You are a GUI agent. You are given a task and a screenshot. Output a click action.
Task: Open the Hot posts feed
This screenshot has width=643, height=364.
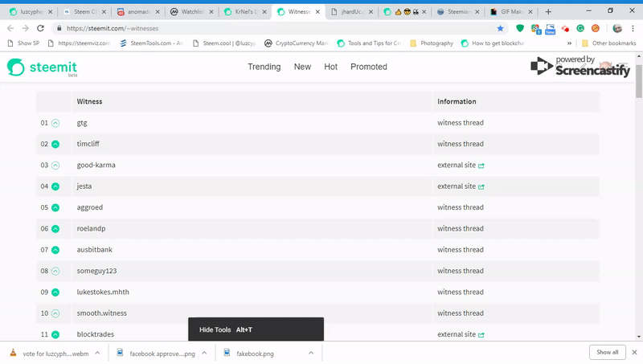(x=330, y=67)
